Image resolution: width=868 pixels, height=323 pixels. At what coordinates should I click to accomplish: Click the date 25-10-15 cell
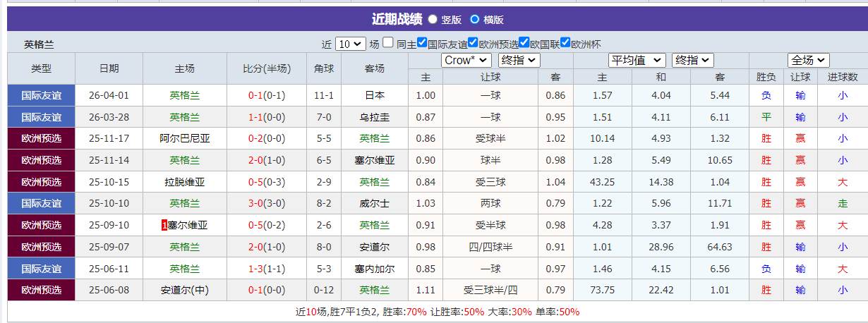tap(109, 182)
